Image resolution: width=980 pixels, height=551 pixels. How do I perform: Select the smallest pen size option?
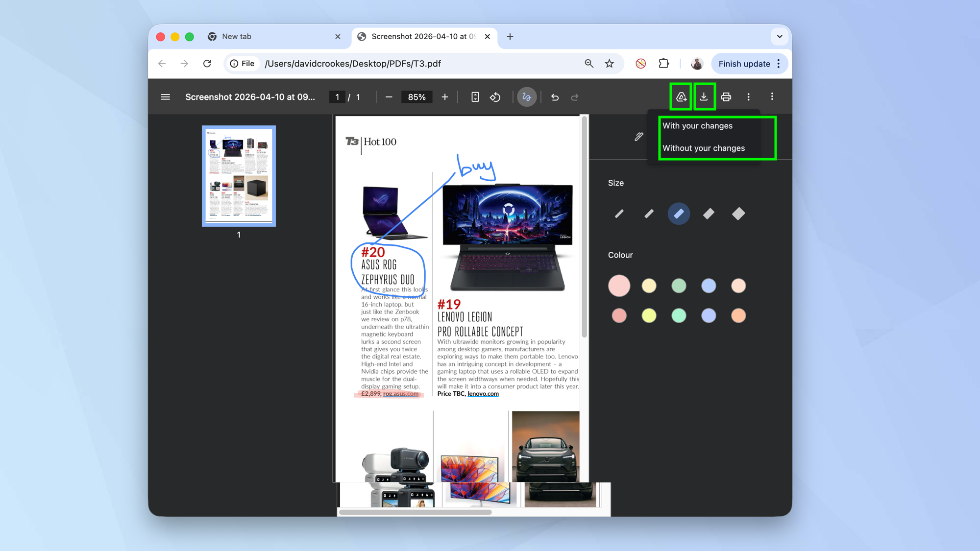(x=619, y=214)
